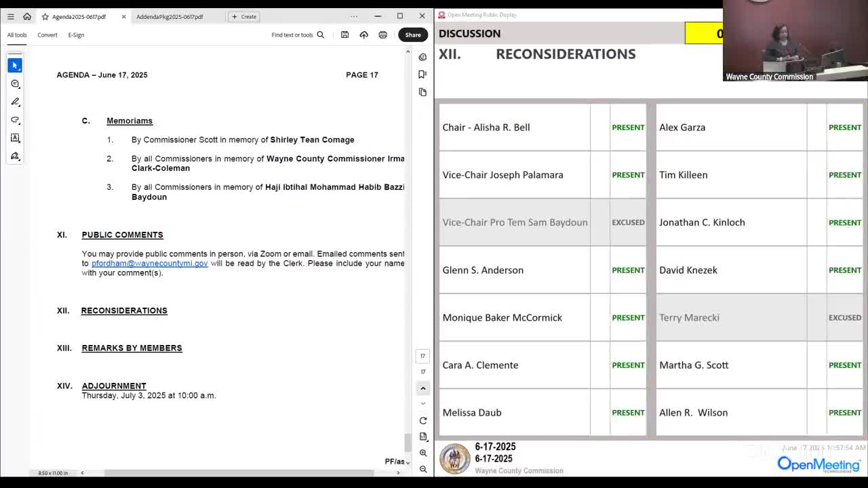Click the Wayne County Commission video thumbnail
Screen dimensions: 868x488
pos(795,41)
